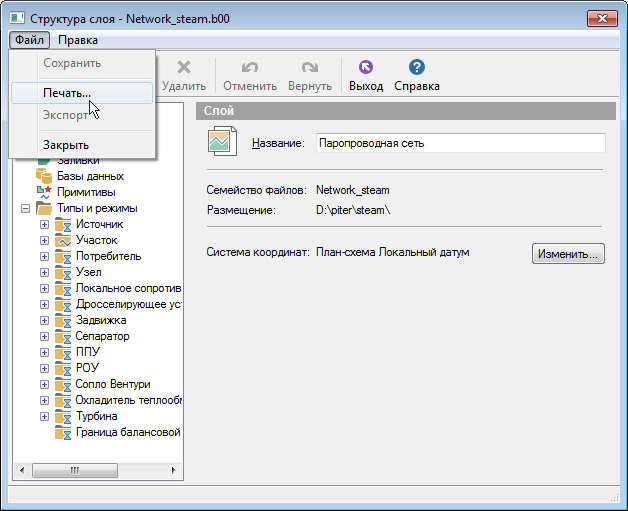Click План-схема Локальный датум text
Screen dimensions: 628x511
coord(392,252)
